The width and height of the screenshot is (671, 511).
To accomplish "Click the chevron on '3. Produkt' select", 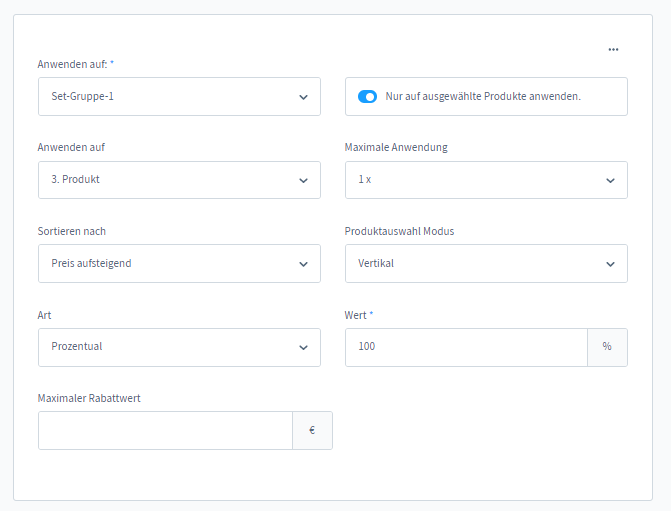I will tap(303, 181).
